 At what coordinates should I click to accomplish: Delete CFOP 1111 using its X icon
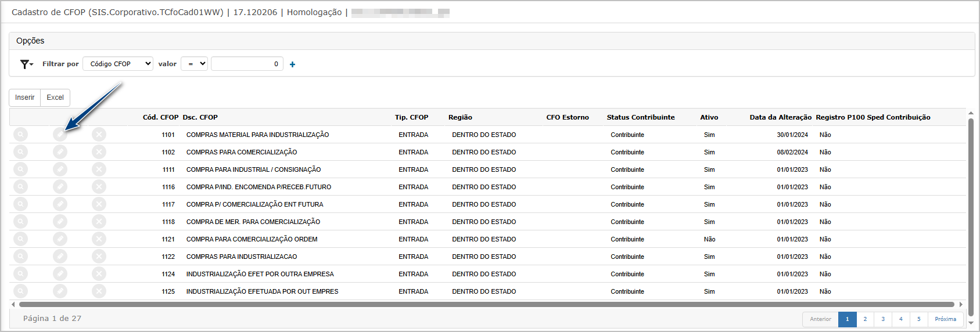click(x=99, y=169)
